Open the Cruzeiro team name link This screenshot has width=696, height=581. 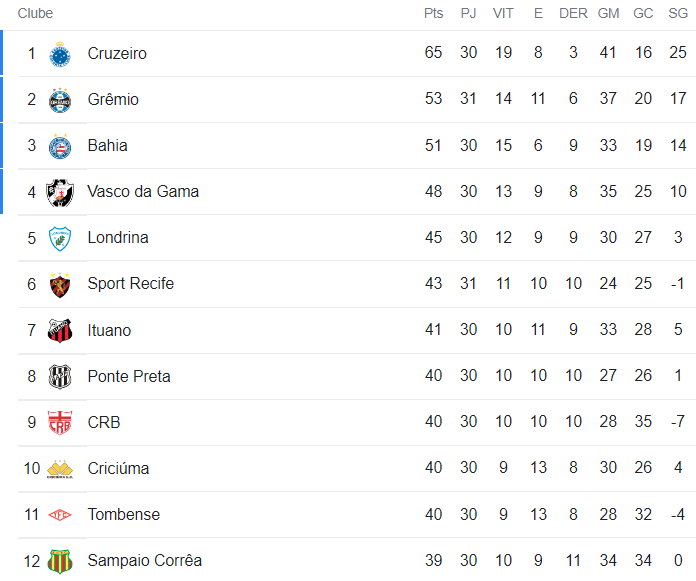117,54
